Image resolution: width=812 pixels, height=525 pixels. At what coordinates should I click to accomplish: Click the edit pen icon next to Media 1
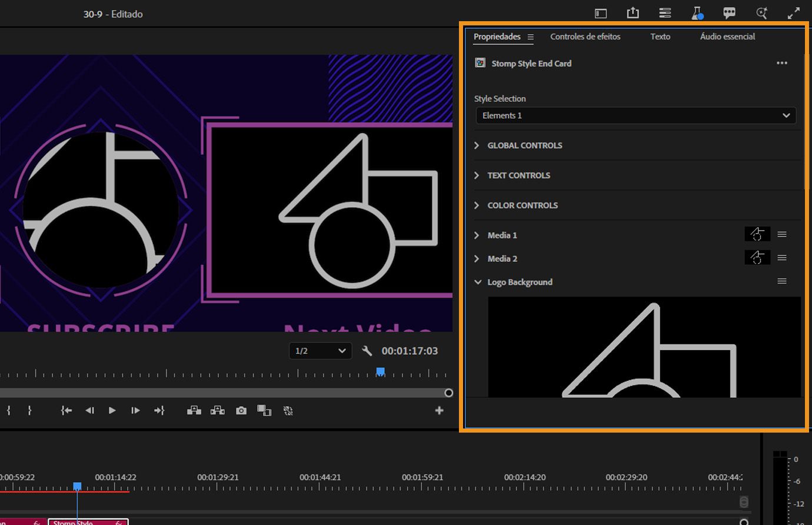tap(757, 234)
